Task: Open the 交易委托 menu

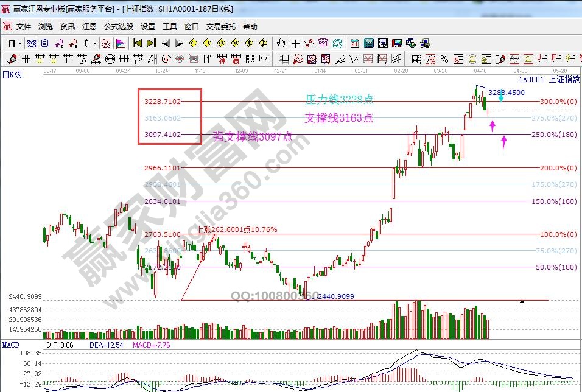Action: (220, 27)
